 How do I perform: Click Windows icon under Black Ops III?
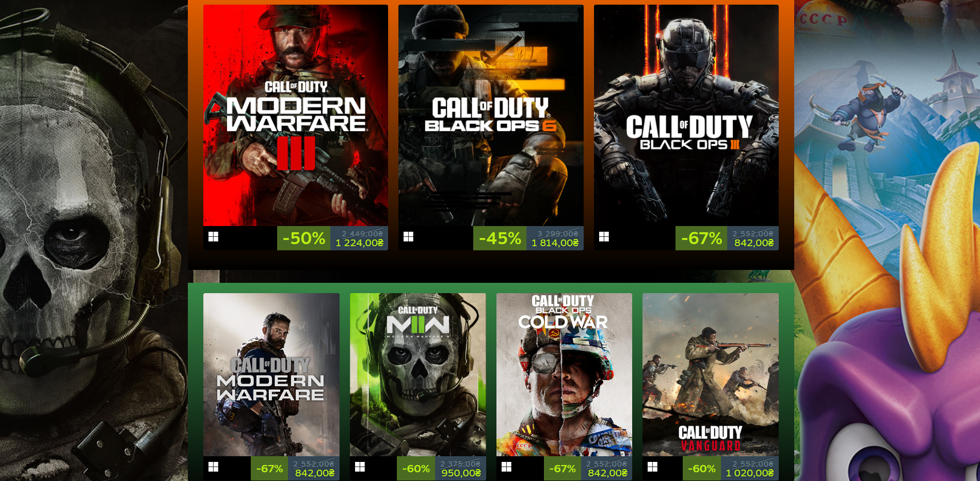(604, 237)
